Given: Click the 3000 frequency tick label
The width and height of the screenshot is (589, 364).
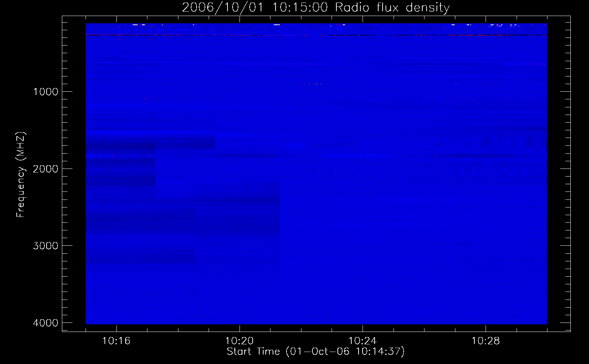Looking at the screenshot, I should click(46, 246).
